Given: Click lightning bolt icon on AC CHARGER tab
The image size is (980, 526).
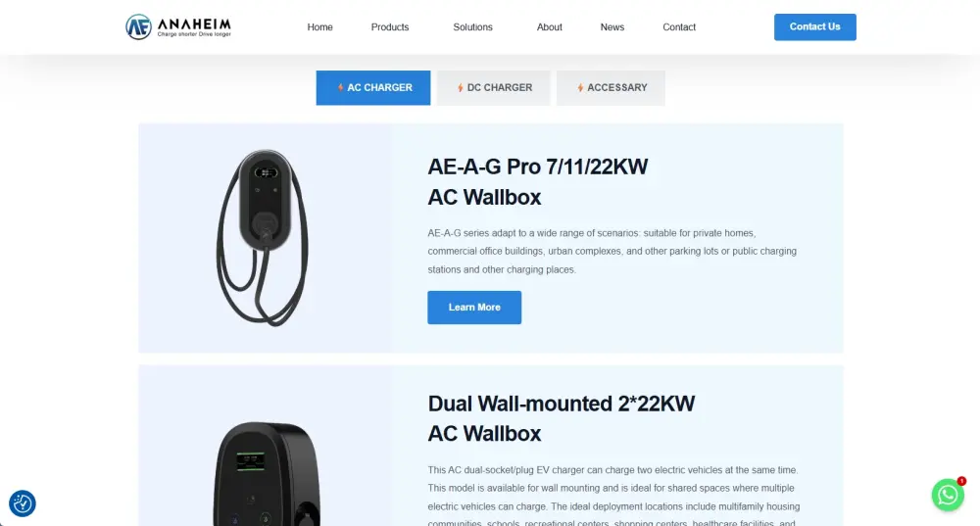Looking at the screenshot, I should [x=341, y=87].
